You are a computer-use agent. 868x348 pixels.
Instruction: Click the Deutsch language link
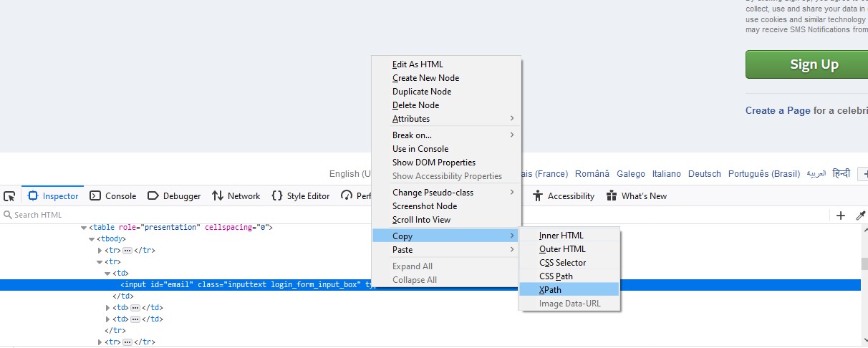coord(704,174)
